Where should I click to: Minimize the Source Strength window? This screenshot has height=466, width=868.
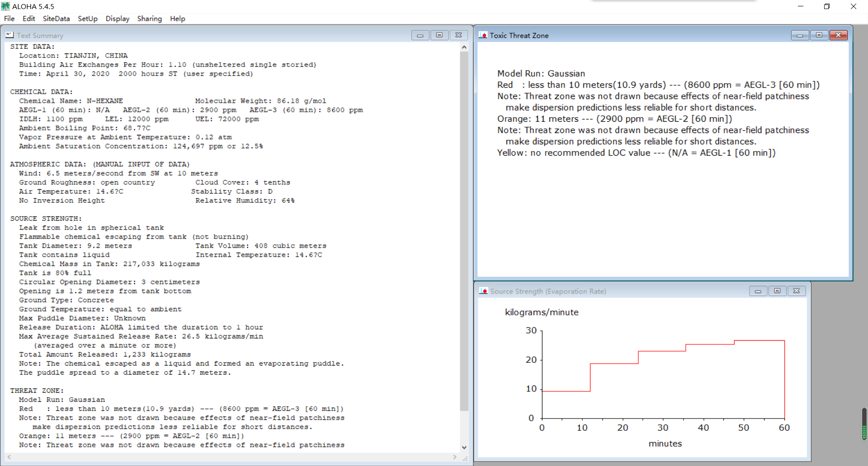(x=758, y=291)
